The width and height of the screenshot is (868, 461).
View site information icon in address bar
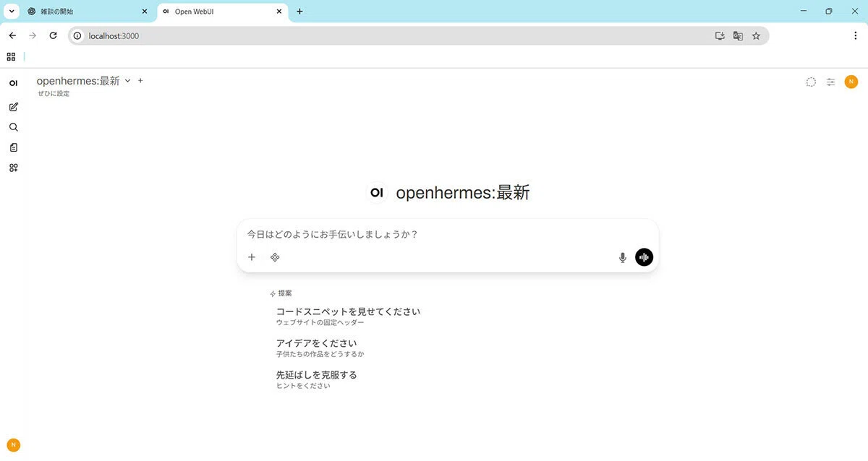point(77,35)
